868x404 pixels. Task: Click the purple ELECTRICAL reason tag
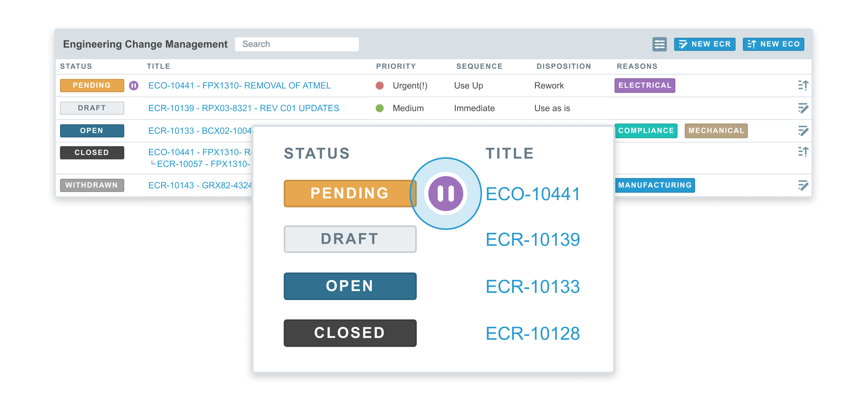[x=645, y=85]
